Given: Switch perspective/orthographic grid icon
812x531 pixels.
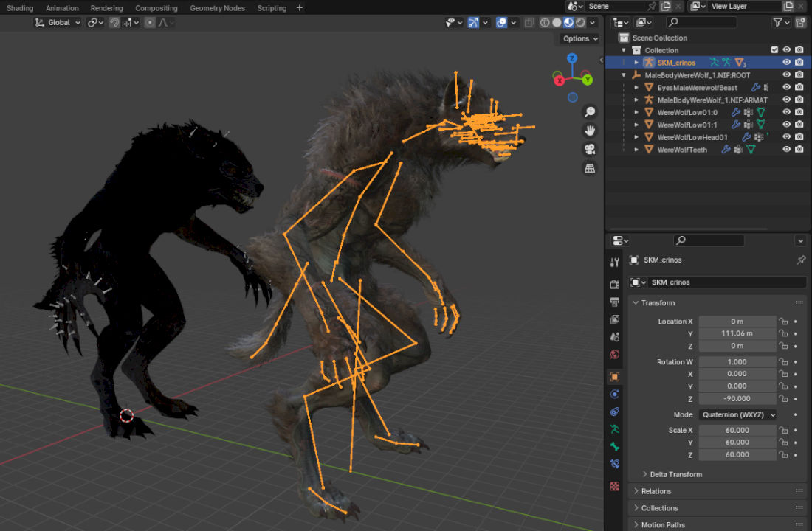Looking at the screenshot, I should point(590,168).
